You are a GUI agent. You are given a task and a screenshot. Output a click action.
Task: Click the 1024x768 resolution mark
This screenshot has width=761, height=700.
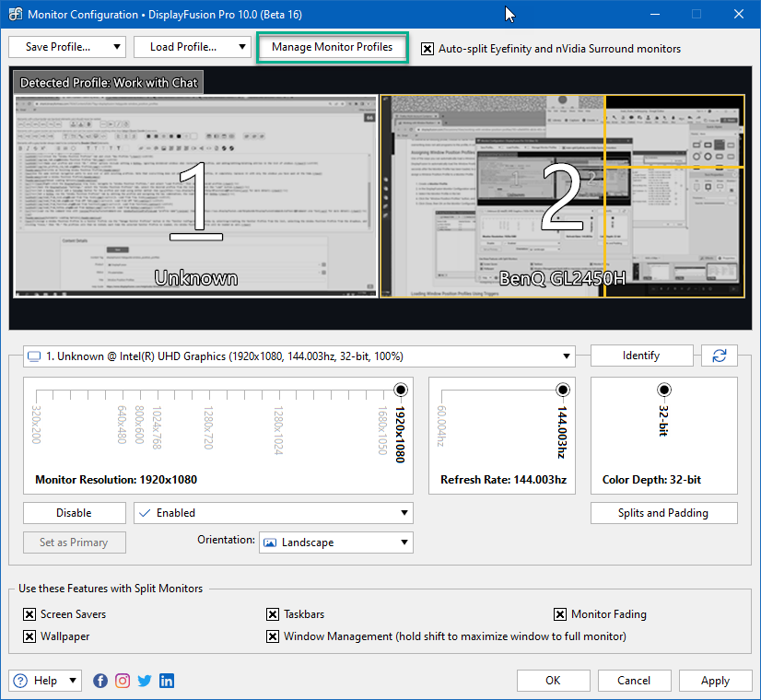point(157,427)
